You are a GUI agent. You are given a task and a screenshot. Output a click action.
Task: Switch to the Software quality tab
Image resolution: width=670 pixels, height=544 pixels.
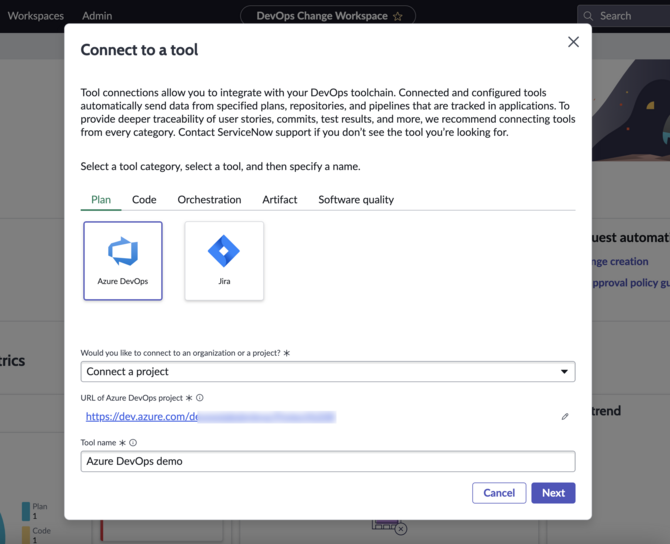(x=356, y=200)
